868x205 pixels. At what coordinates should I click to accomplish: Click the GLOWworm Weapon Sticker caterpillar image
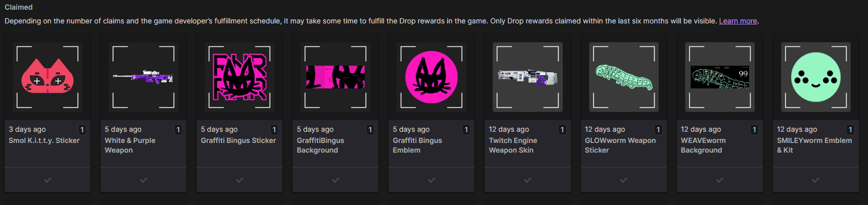[624, 77]
